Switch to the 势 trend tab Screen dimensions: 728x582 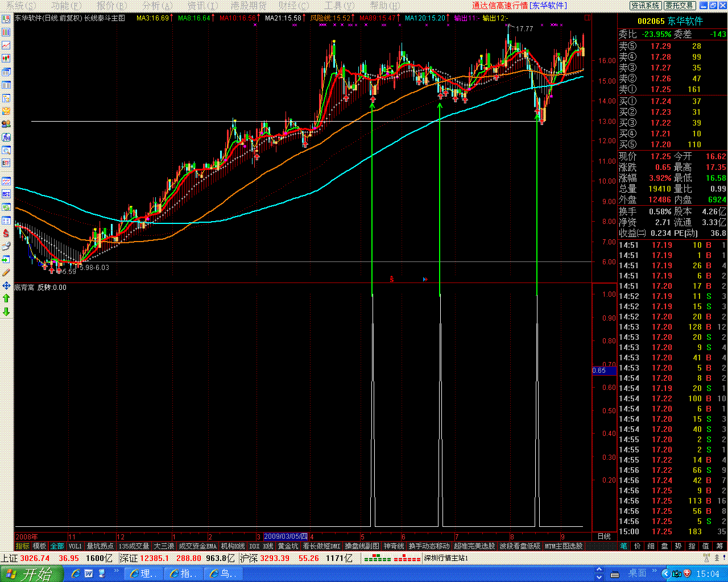click(x=679, y=546)
